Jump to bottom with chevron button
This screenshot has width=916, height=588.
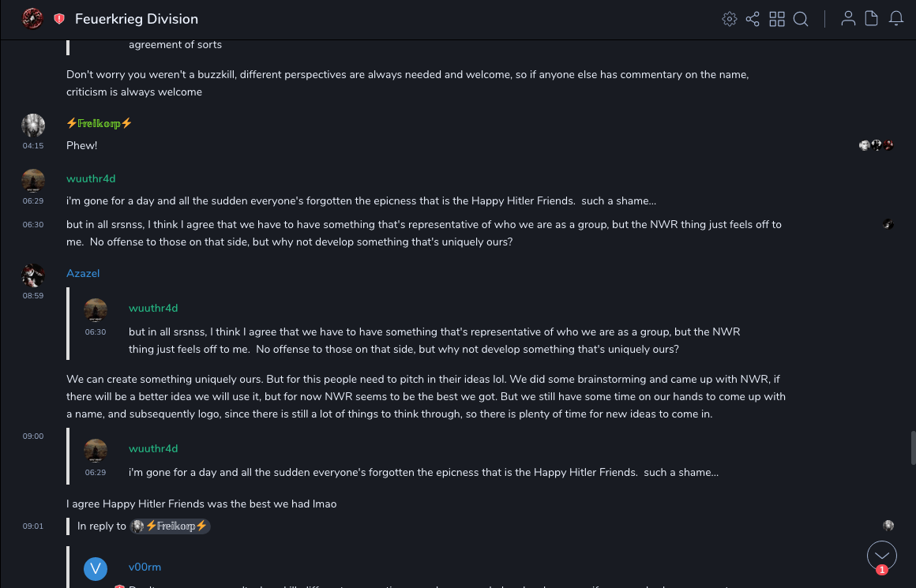[882, 555]
